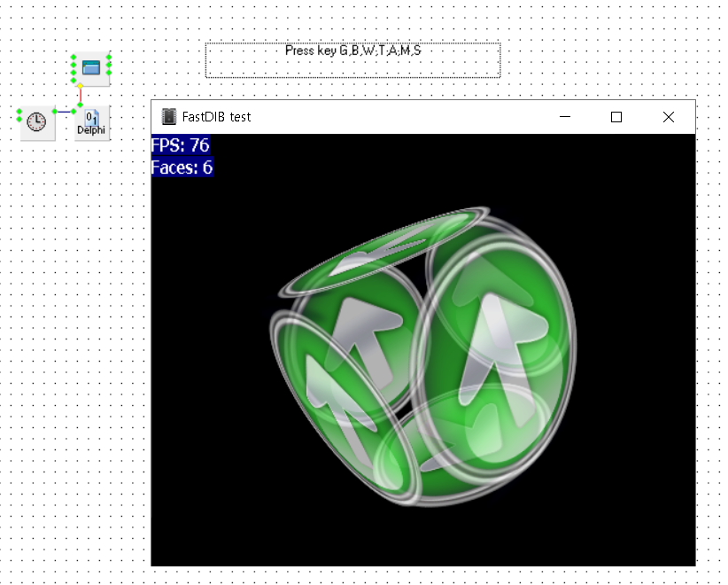728x585 pixels.
Task: Select the Delphi code component node
Action: tap(91, 122)
